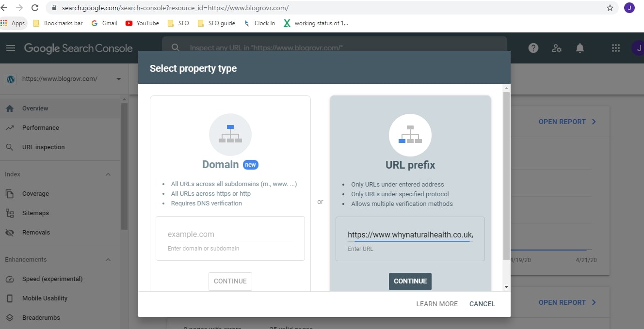Open the navigation hamburger menu

point(11,48)
